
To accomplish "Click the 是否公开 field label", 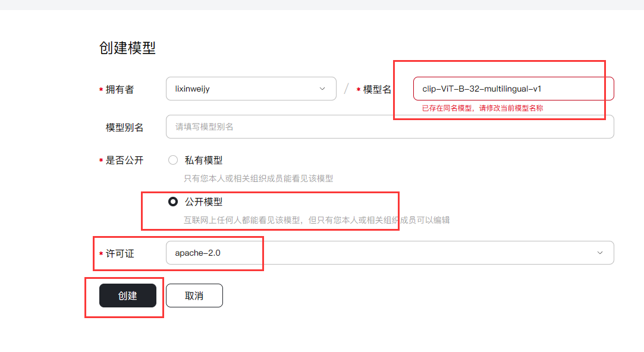I will pos(124,160).
